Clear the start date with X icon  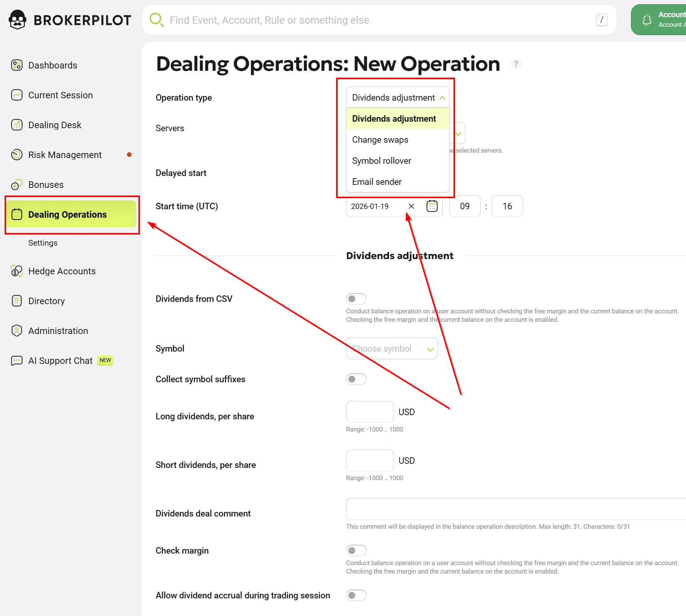(411, 206)
